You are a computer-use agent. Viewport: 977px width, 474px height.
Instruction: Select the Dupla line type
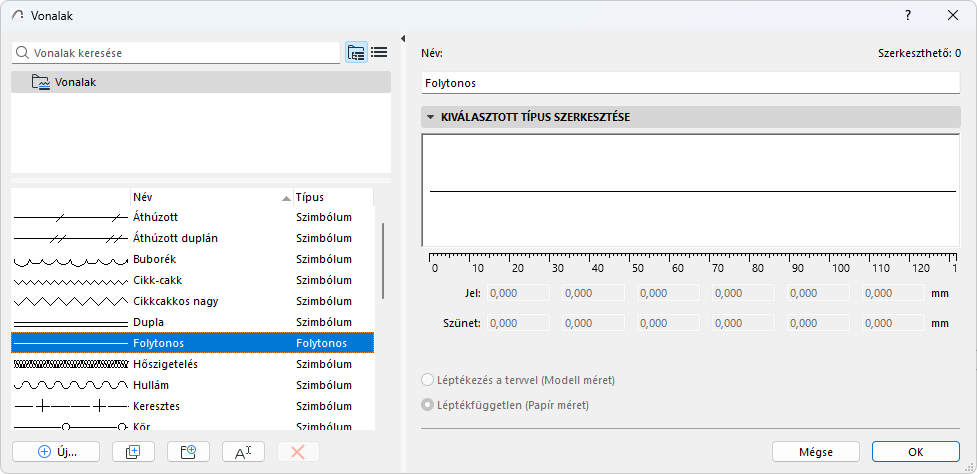point(193,323)
